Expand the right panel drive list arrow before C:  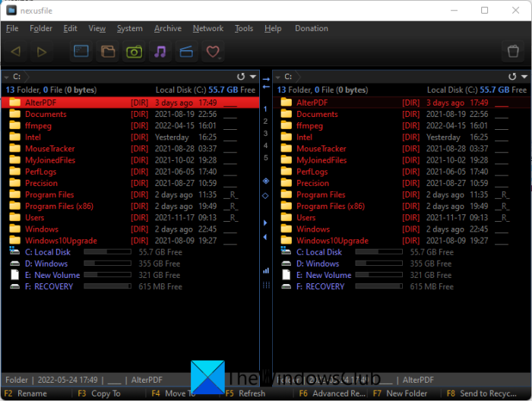[x=278, y=77]
